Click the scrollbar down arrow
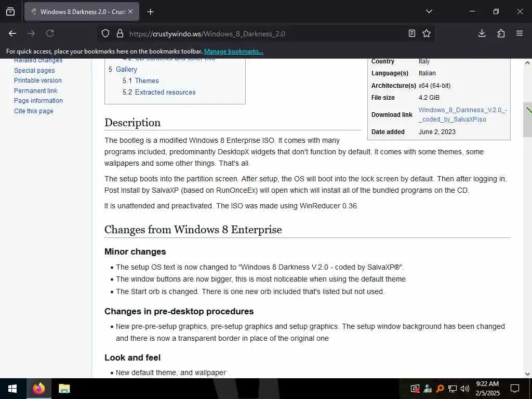The width and height of the screenshot is (532, 399). click(x=527, y=374)
